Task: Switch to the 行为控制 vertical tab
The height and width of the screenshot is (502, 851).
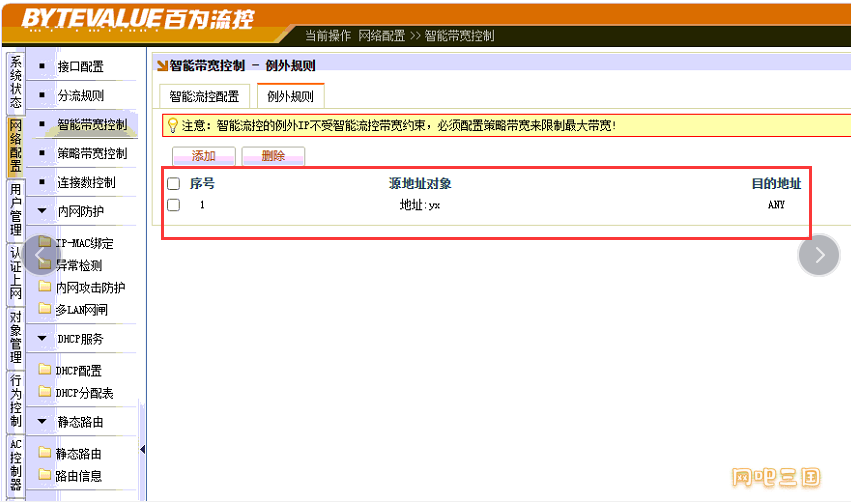Action: pos(16,401)
